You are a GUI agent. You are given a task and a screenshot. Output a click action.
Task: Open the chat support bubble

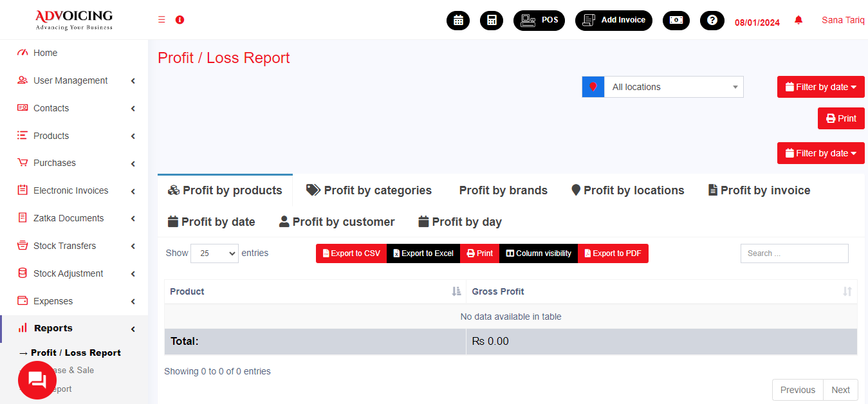click(x=37, y=380)
